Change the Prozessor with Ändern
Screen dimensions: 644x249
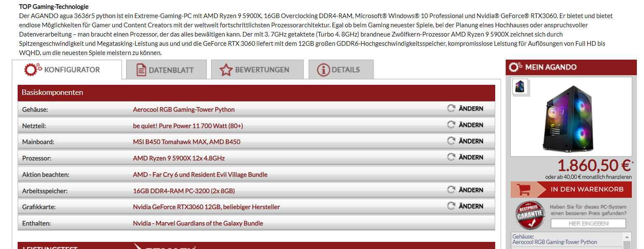pos(471,157)
